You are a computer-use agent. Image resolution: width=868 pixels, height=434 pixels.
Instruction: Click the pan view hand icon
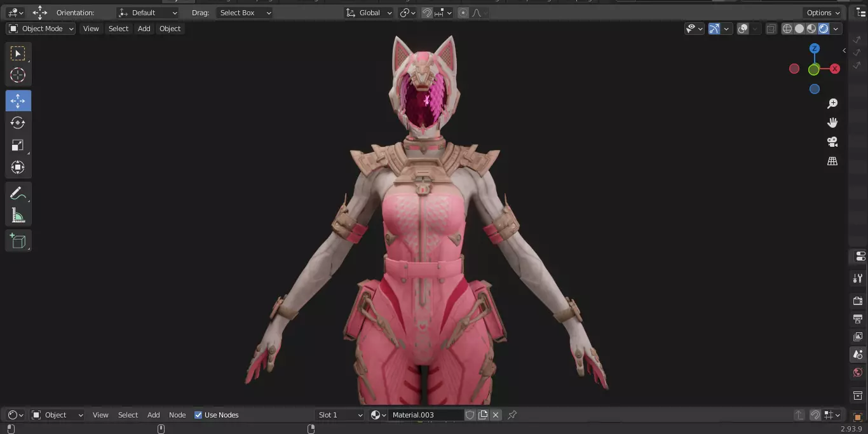click(x=832, y=123)
